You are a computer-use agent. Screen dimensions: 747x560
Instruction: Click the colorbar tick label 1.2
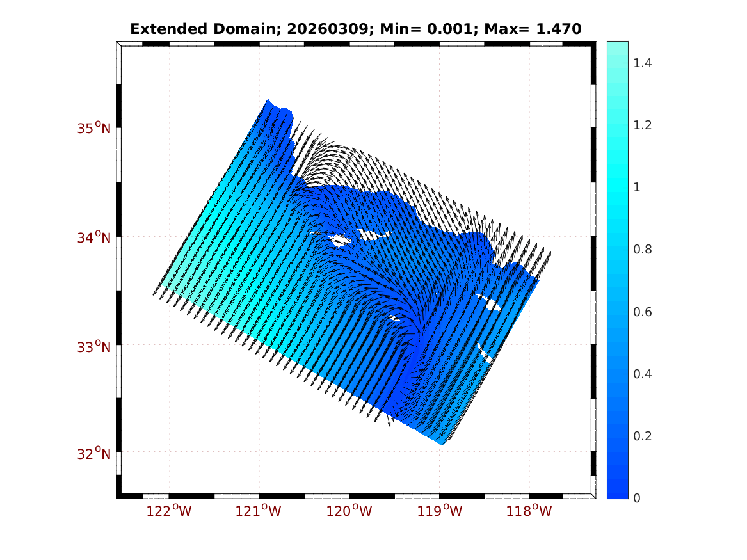click(643, 125)
